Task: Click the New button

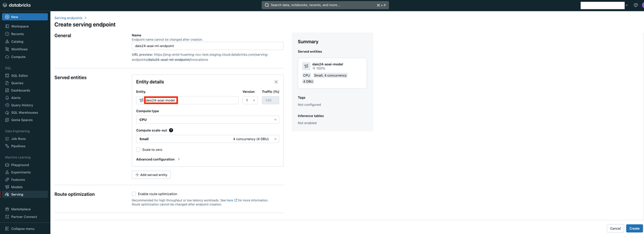Action: pyautogui.click(x=25, y=17)
